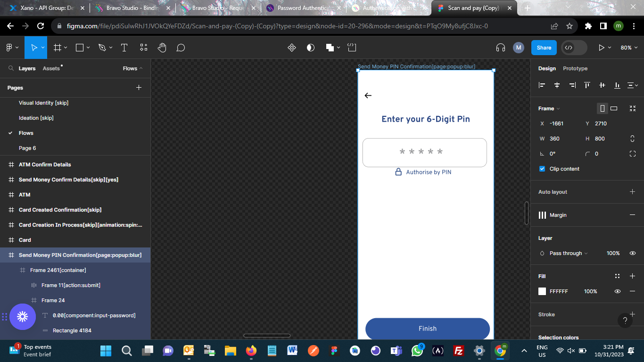Uncheck the Clip content checkbox
This screenshot has height=362, width=644.
[x=542, y=169]
